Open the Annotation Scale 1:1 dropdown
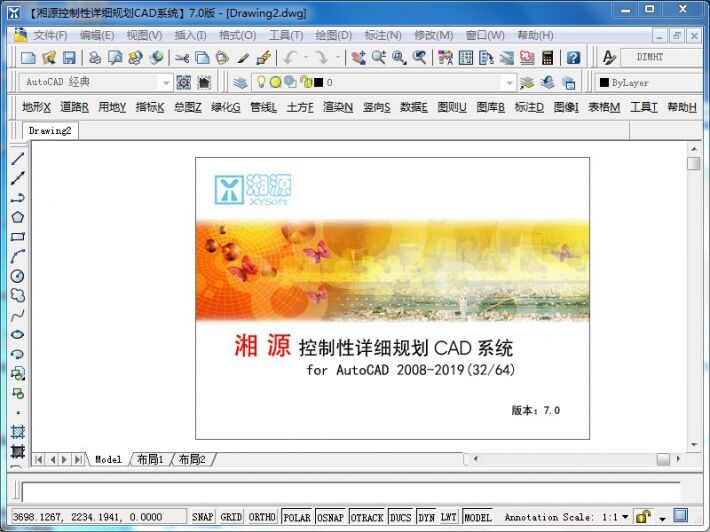This screenshot has width=710, height=532. coord(625,517)
